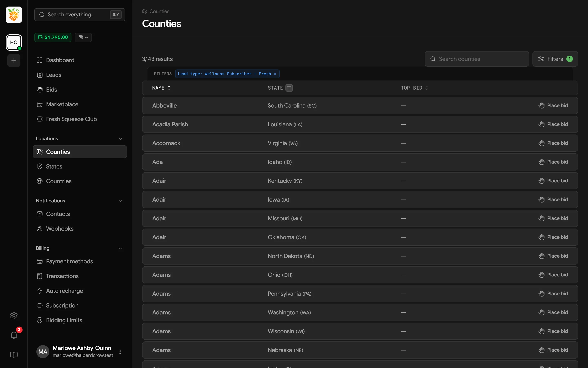Go to Dashboard
This screenshot has width=588, height=368.
click(80, 60)
